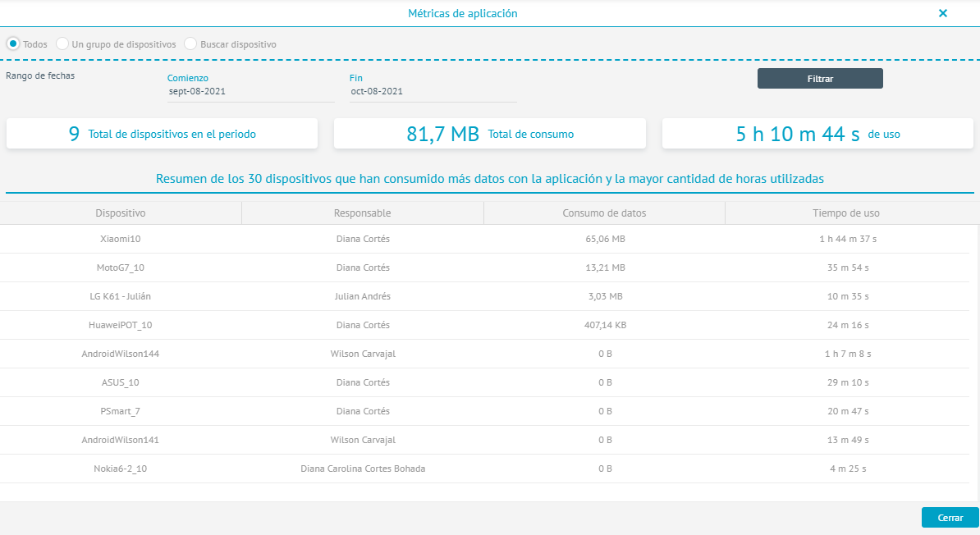Click Wilson Carvajal in AndroidWilson144 row
This screenshot has width=980, height=535.
point(363,354)
